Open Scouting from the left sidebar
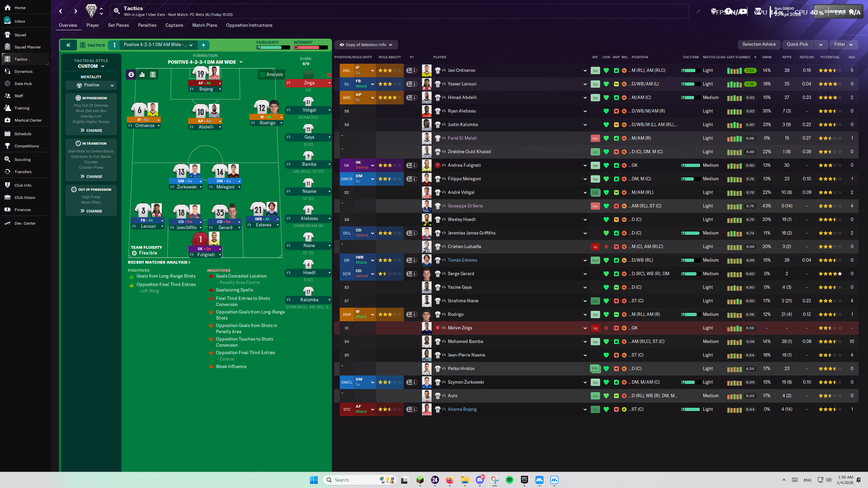Image resolution: width=868 pixels, height=488 pixels. 22,159
